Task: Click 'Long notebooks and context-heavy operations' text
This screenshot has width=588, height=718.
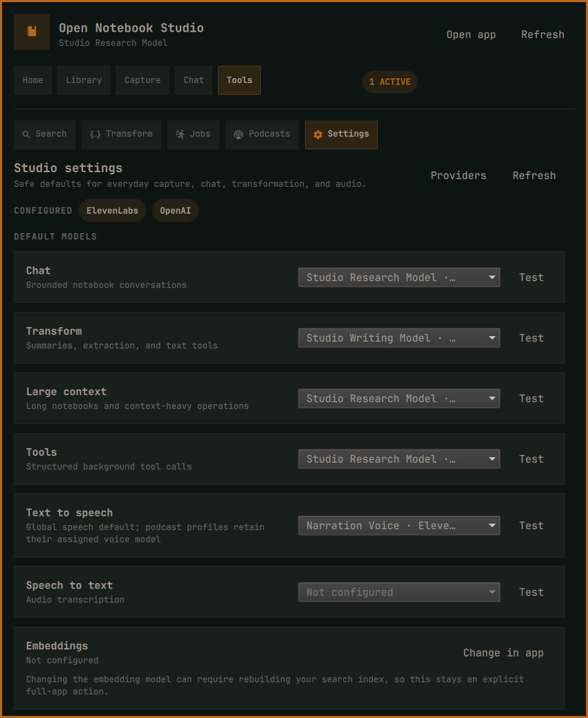Action: [138, 406]
